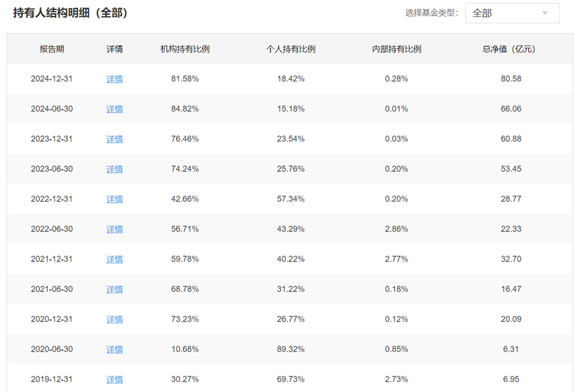Open 详情 link for 2022-12-31

pyautogui.click(x=114, y=199)
